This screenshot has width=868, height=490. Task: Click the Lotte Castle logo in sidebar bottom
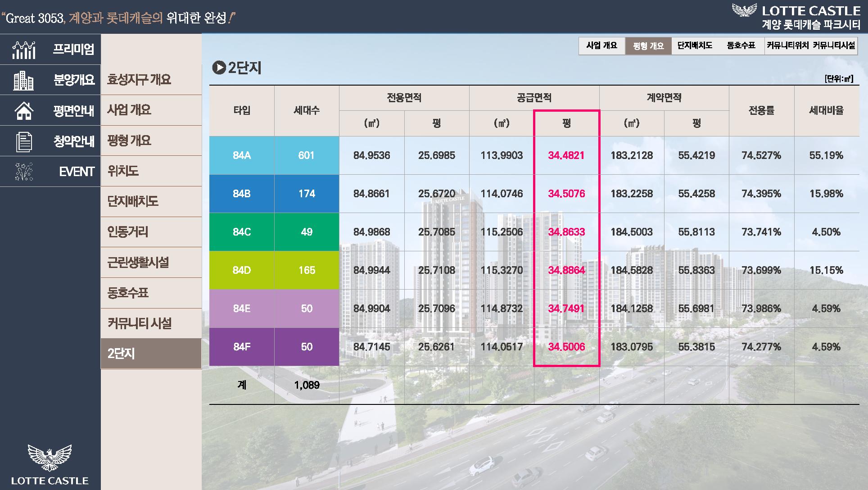coord(50,464)
